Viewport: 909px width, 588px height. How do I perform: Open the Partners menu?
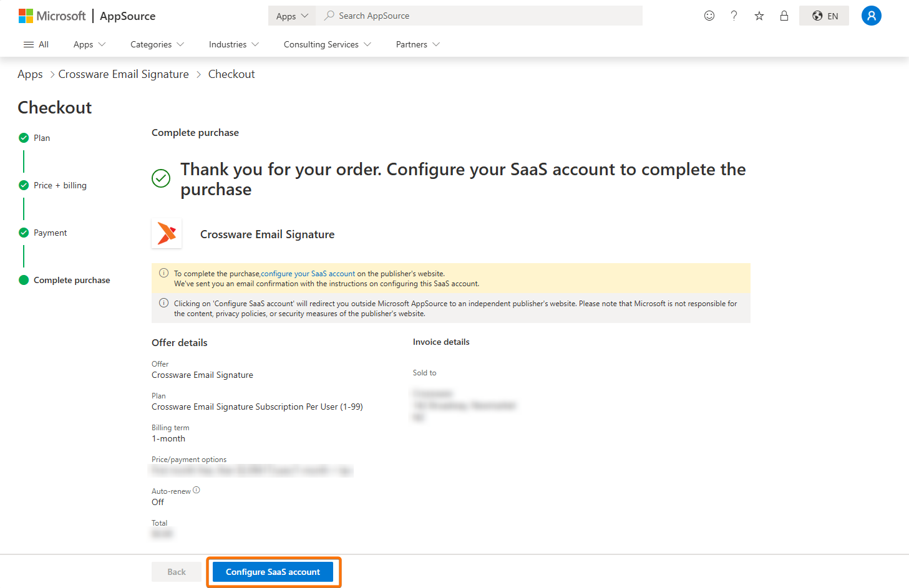click(417, 44)
